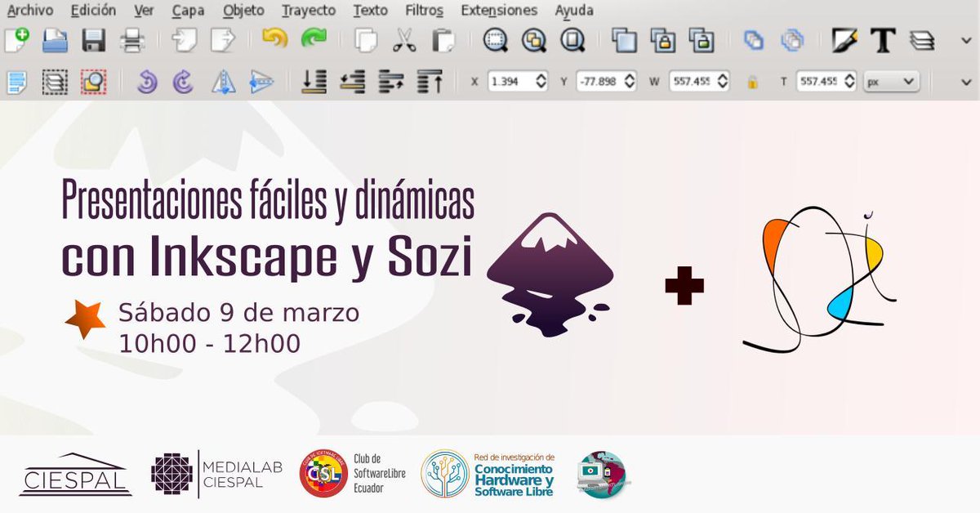Screen dimensions: 980x513
Task: Zoom to fit page icon
Action: tap(572, 40)
